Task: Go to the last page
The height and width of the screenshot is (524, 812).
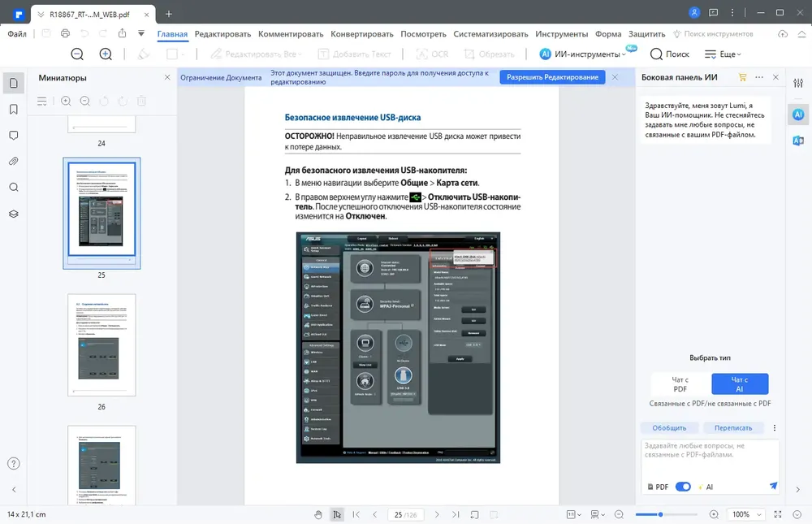Action: pyautogui.click(x=456, y=515)
